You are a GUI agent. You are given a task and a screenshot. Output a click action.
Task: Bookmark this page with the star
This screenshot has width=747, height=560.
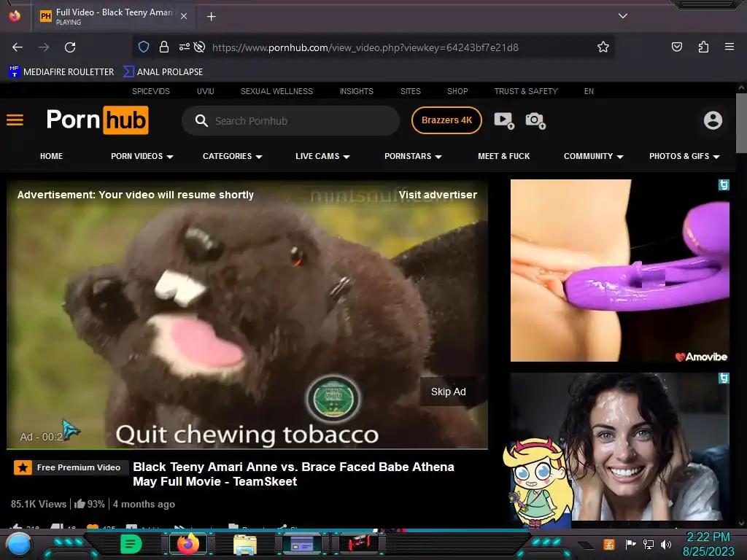(603, 47)
